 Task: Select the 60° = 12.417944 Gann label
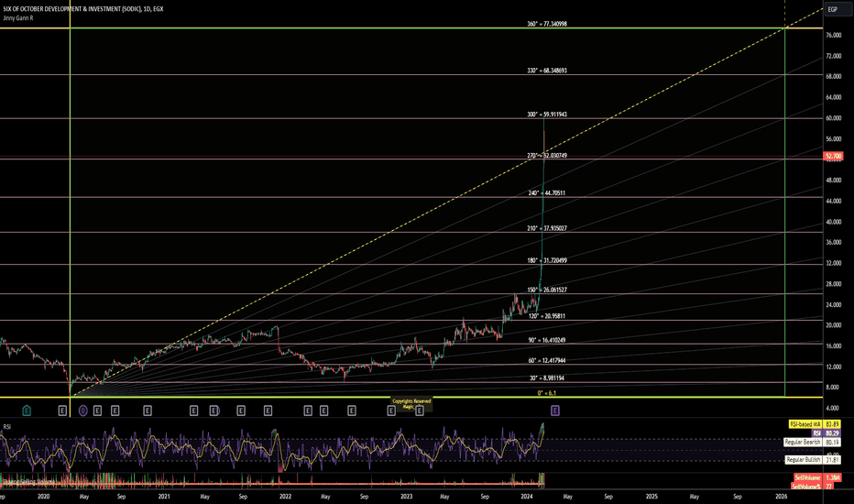pyautogui.click(x=546, y=361)
